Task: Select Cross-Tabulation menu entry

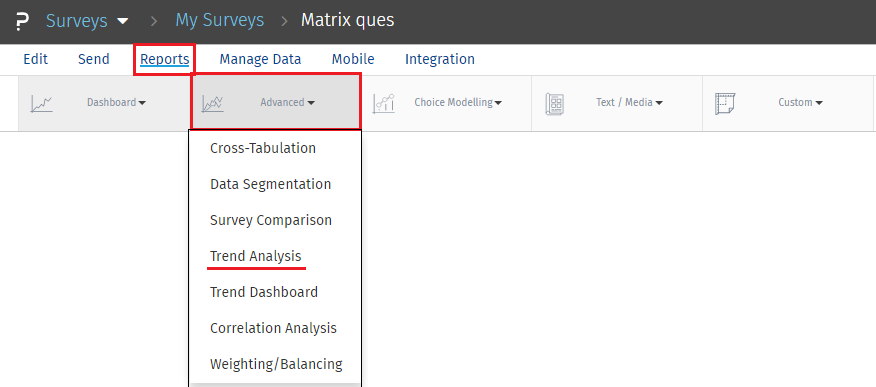Action: 263,148
